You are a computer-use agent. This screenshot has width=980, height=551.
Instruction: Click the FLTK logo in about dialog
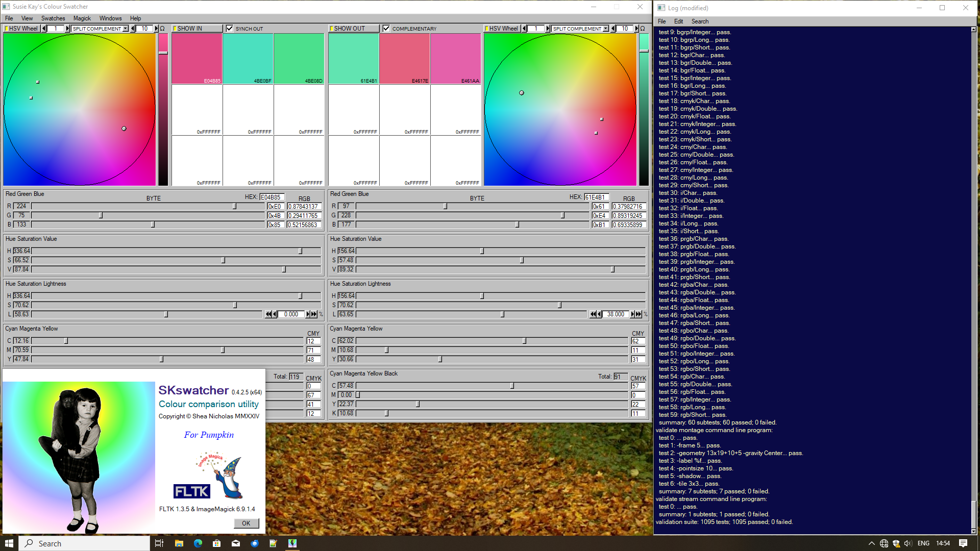pos(191,491)
